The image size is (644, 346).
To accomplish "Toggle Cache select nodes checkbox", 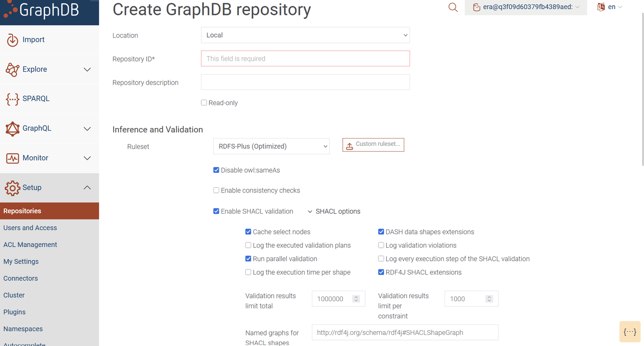I will point(248,231).
